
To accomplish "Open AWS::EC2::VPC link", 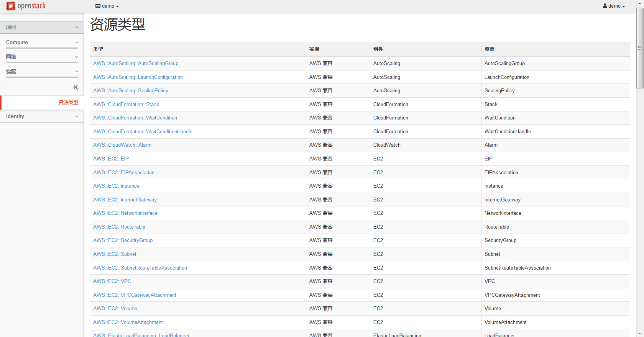I will (x=112, y=281).
